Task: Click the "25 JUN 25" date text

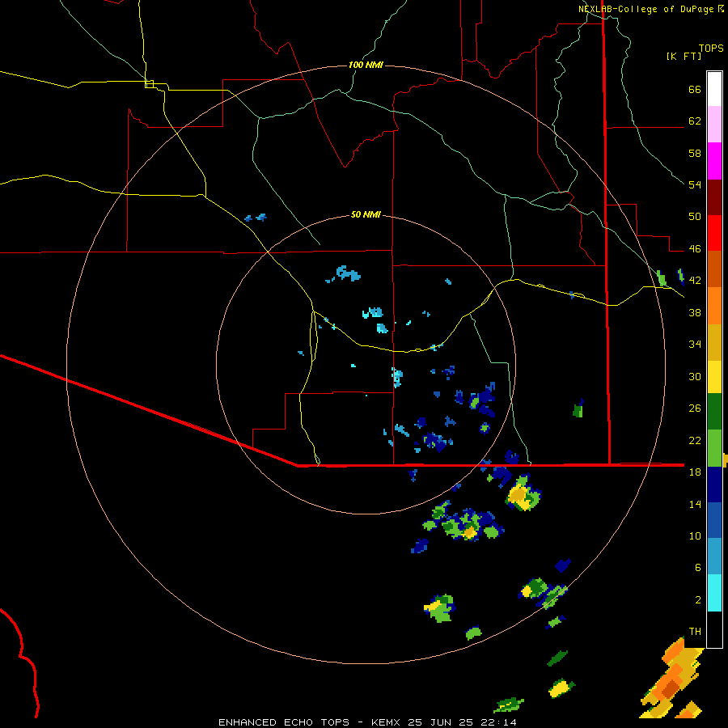Action: [440, 722]
